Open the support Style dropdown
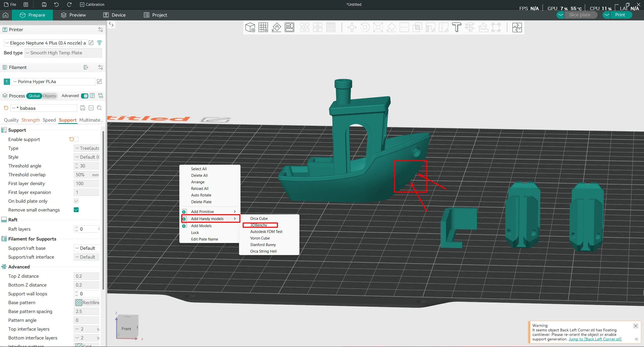This screenshot has height=347, width=644. click(x=86, y=157)
